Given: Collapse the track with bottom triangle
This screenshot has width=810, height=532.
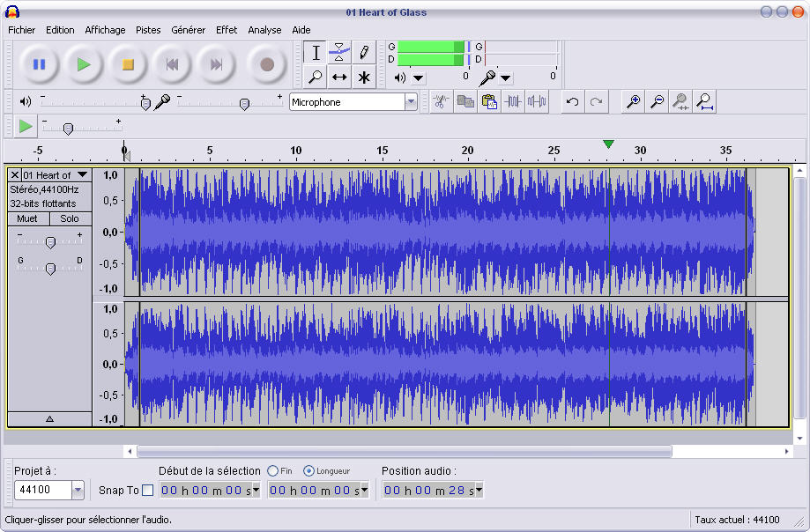Looking at the screenshot, I should (x=49, y=419).
